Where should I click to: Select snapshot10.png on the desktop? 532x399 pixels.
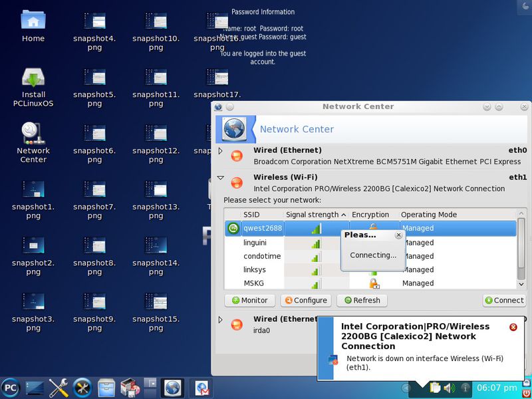coord(156,31)
